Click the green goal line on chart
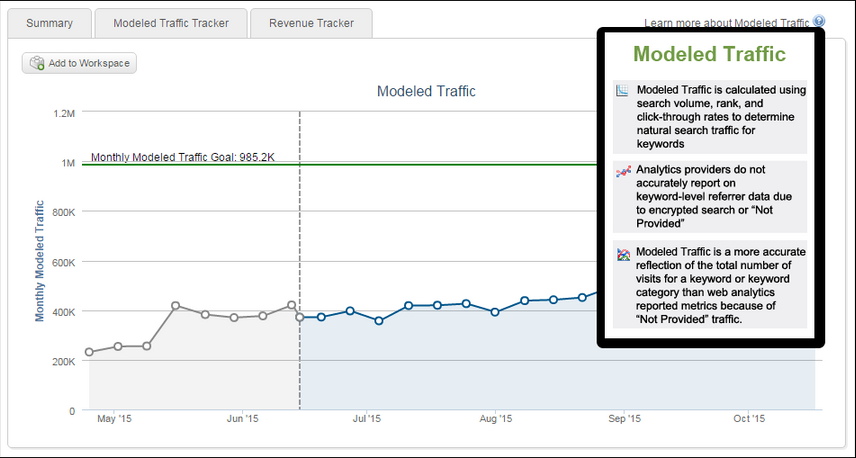This screenshot has height=458, width=856. [338, 164]
